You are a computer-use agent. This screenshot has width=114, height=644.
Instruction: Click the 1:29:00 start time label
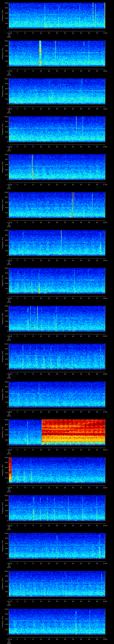[9, 525]
